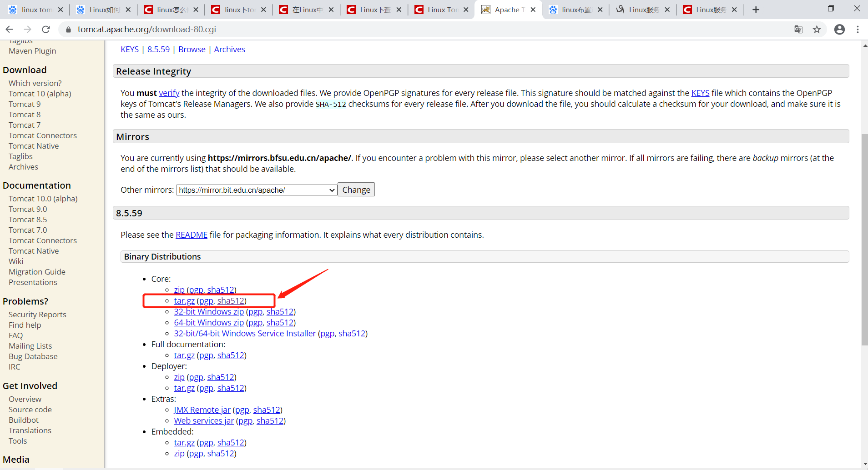Screen dimensions: 868x470
Task: Close the Apache Tomcat tab
Action: pyautogui.click(x=533, y=10)
